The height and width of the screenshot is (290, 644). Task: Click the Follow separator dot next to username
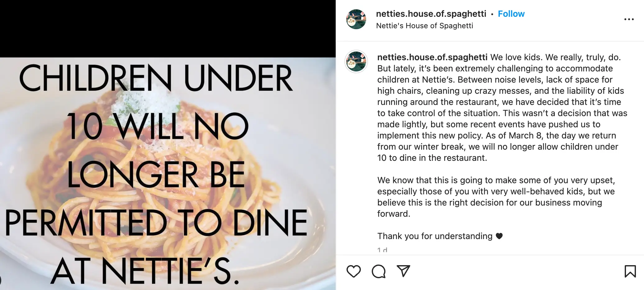(x=493, y=14)
